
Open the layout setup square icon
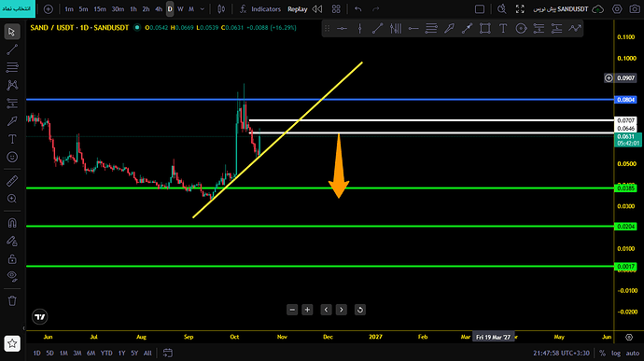click(480, 9)
